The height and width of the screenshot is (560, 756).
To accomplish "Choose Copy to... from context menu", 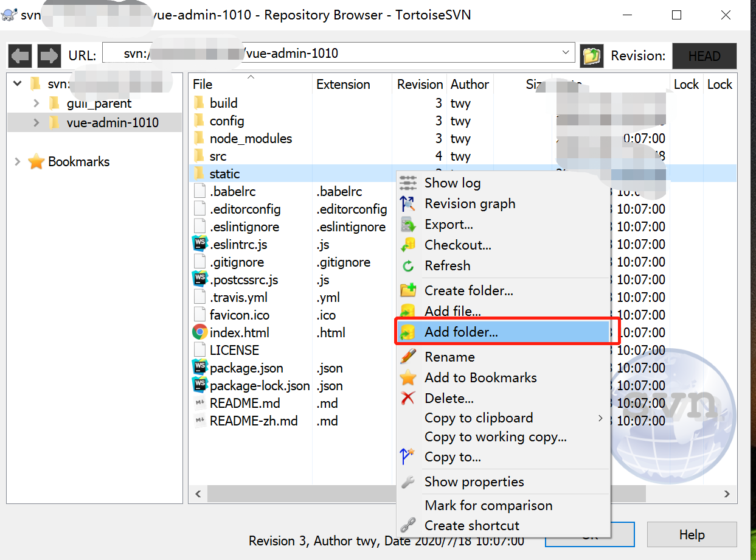I will [x=503, y=457].
